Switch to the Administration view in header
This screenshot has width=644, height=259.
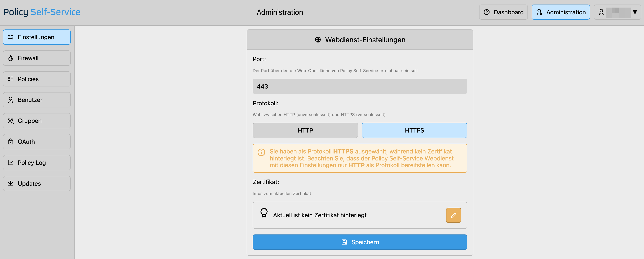[x=561, y=12]
